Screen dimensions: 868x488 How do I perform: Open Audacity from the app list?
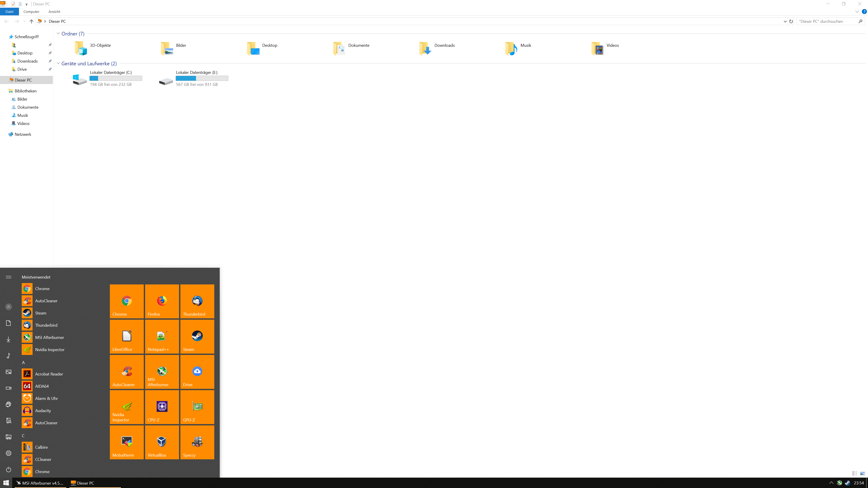coord(43,411)
